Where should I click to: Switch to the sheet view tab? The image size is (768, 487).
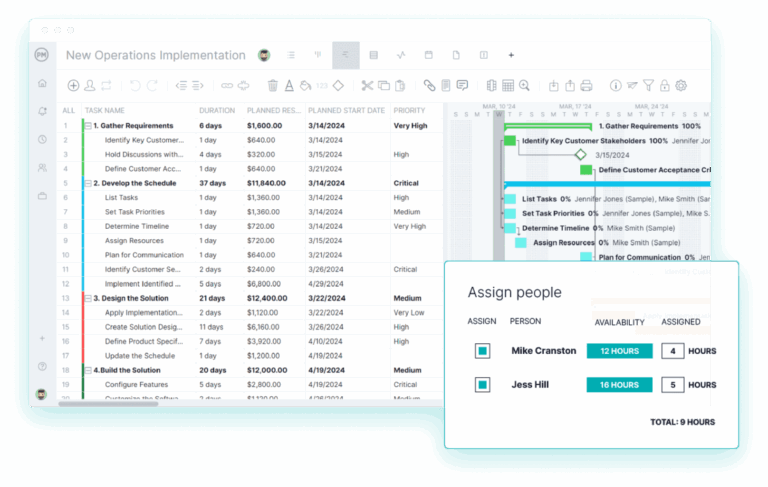373,55
